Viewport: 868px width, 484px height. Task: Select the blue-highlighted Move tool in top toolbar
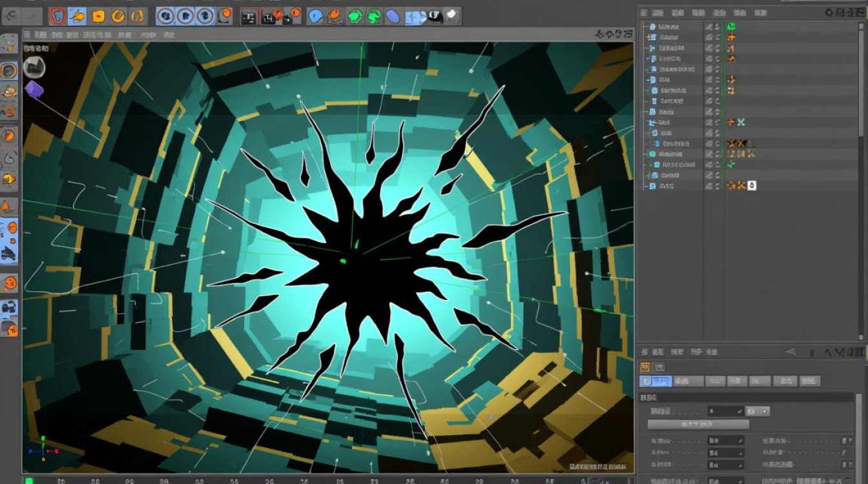pos(77,15)
